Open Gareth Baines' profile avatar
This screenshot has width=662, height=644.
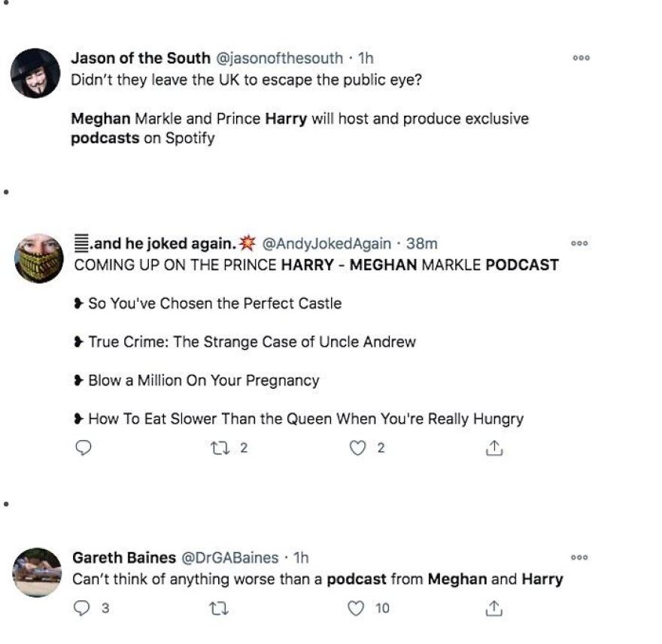38,573
